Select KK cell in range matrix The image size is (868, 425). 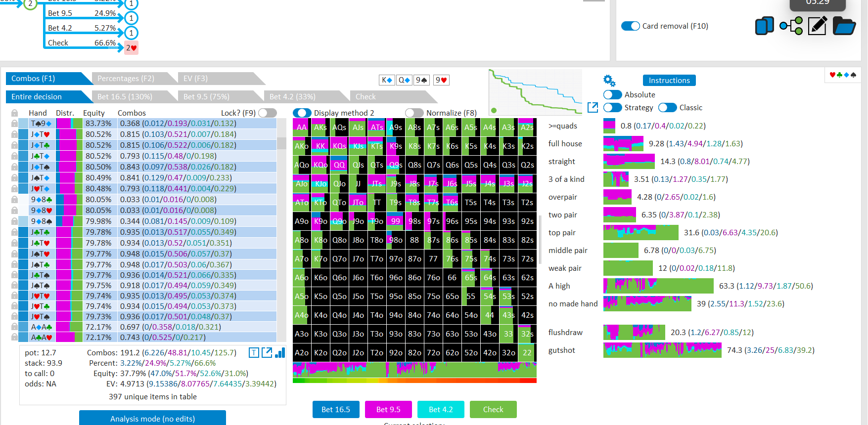tap(320, 146)
